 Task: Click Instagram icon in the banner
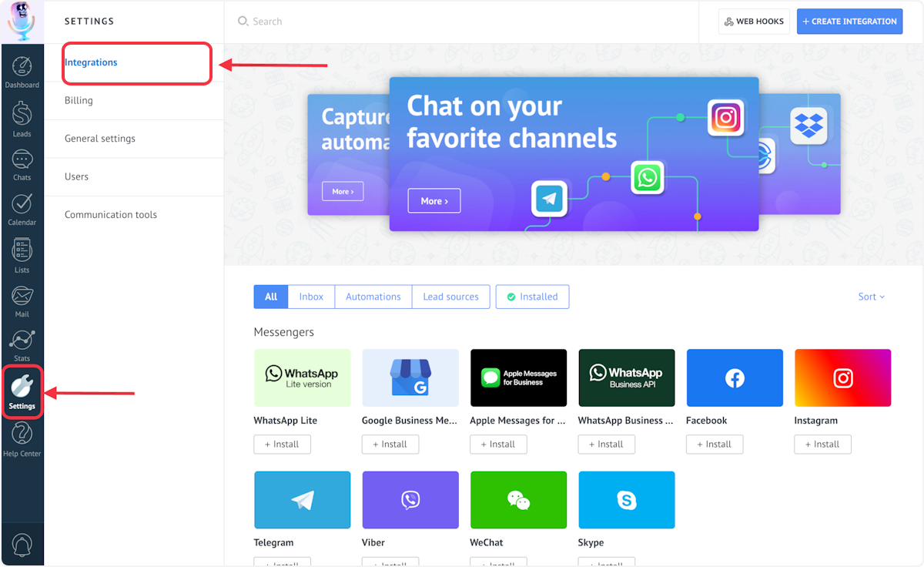(726, 118)
